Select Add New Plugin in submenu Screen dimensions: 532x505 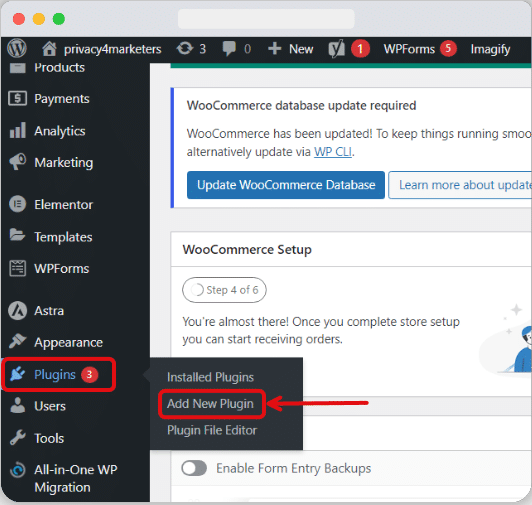210,404
